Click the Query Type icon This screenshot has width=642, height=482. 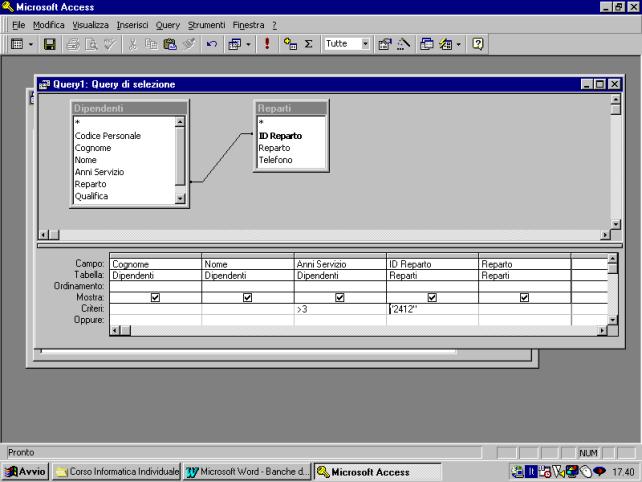coord(235,44)
